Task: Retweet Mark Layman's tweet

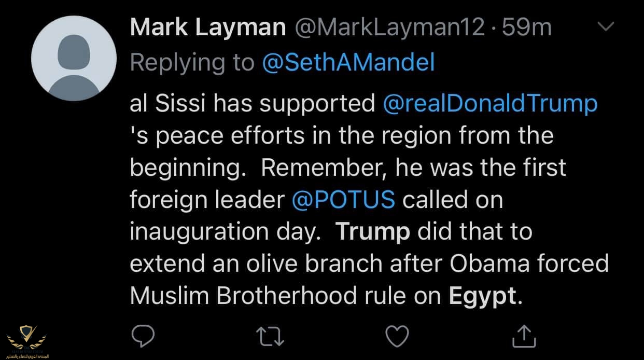Action: coord(271,336)
